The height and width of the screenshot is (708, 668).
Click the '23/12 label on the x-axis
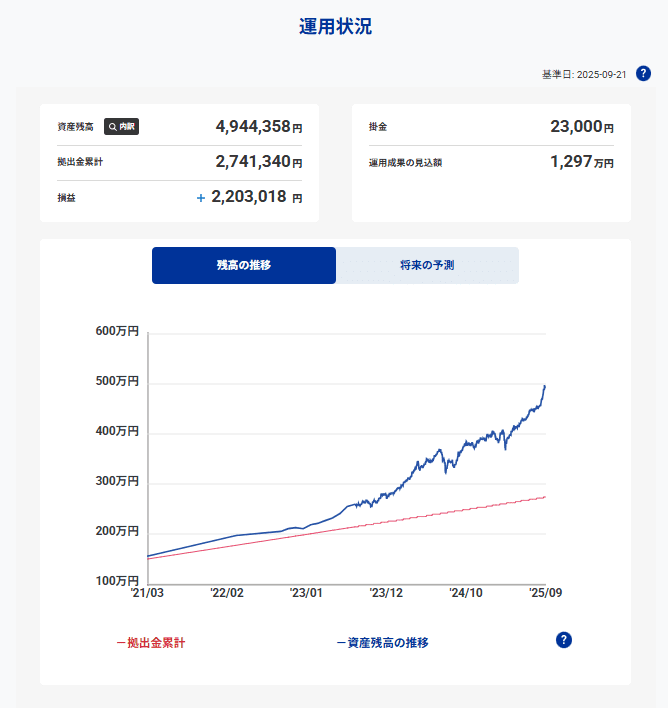tap(386, 593)
